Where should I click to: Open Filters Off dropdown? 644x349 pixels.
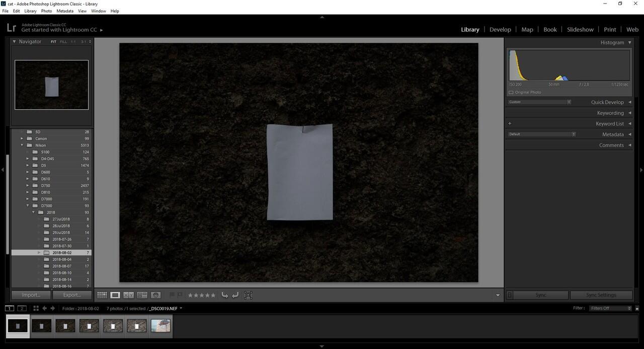[610, 308]
